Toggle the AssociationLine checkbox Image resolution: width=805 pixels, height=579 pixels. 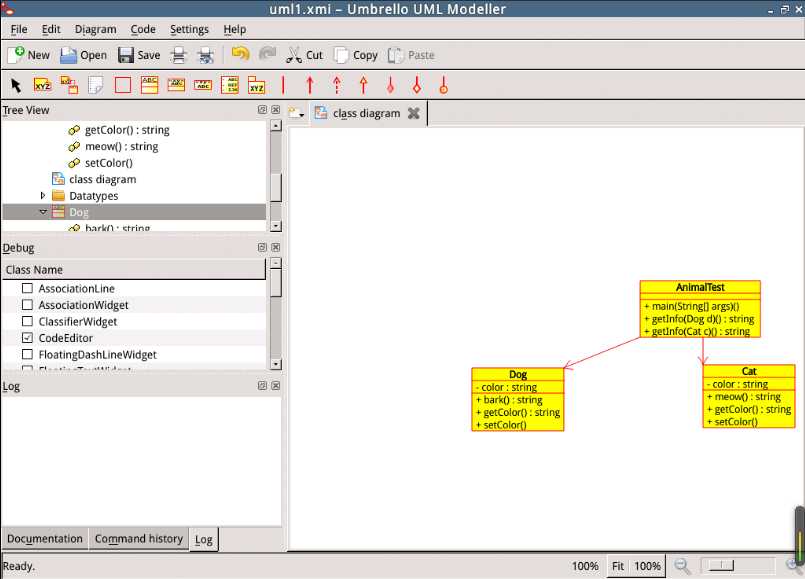[27, 288]
